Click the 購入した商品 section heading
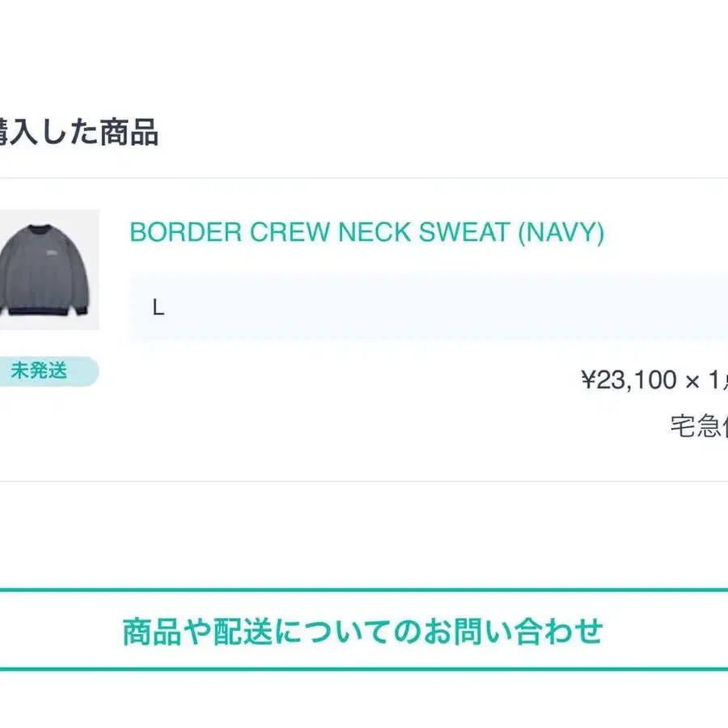Screen dimensions: 728x728 [x=78, y=132]
